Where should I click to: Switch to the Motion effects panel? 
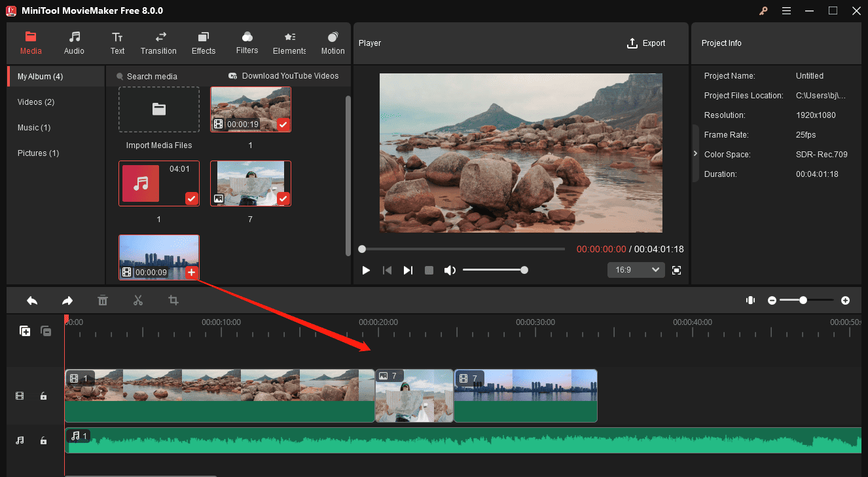(x=333, y=43)
